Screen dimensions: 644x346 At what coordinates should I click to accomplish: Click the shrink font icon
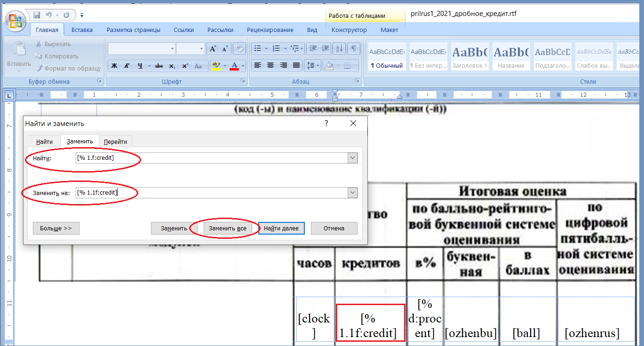[x=224, y=48]
